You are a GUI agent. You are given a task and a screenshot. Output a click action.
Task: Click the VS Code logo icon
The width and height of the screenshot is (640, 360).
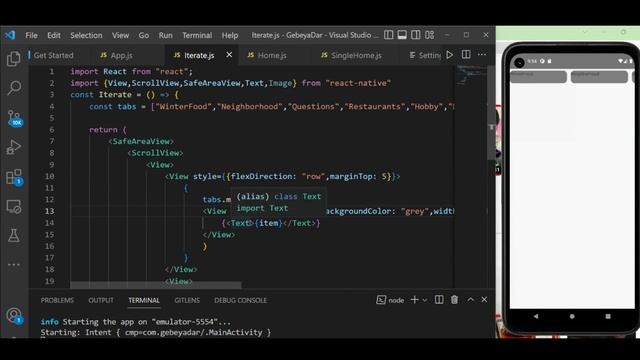pos(10,35)
